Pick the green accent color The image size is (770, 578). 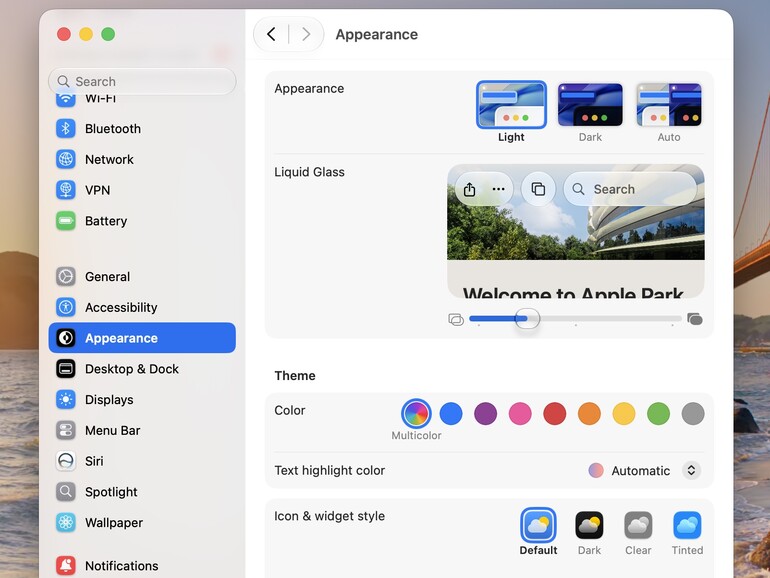pyautogui.click(x=659, y=413)
